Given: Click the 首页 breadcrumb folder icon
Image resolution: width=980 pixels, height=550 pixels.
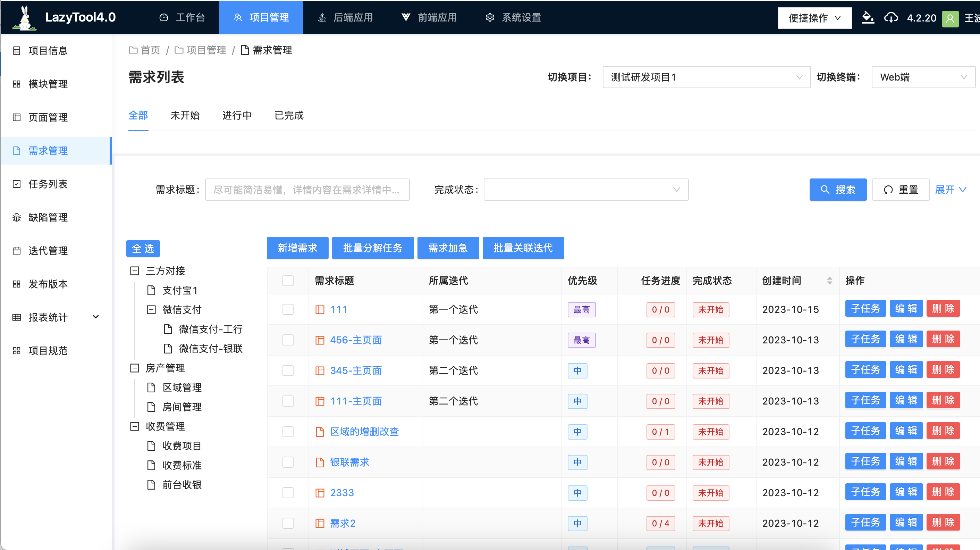Looking at the screenshot, I should pyautogui.click(x=133, y=50).
